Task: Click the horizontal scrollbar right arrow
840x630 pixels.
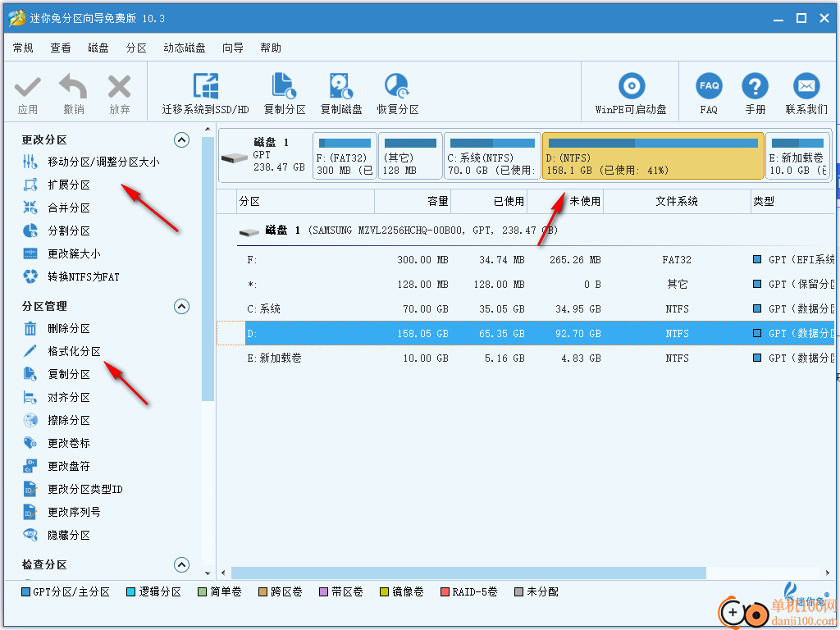Action: [827, 573]
